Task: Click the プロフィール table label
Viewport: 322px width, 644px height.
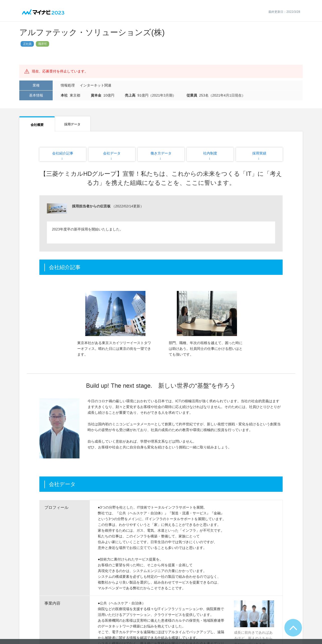Action: pyautogui.click(x=56, y=507)
